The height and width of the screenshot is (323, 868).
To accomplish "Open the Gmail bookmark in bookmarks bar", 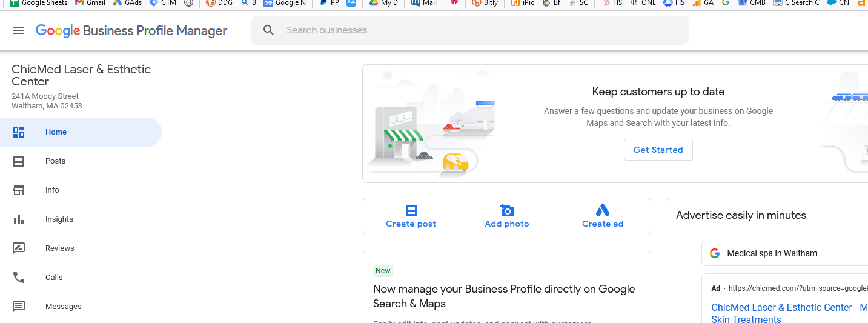I will coord(90,3).
